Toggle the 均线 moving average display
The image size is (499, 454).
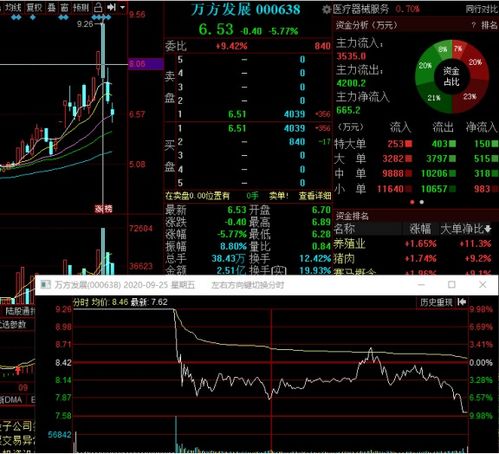[14, 7]
